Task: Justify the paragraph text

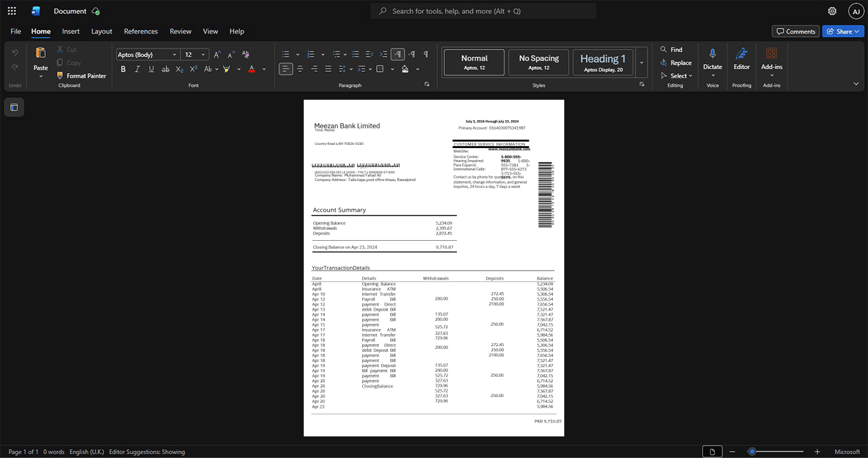Action: pos(328,69)
